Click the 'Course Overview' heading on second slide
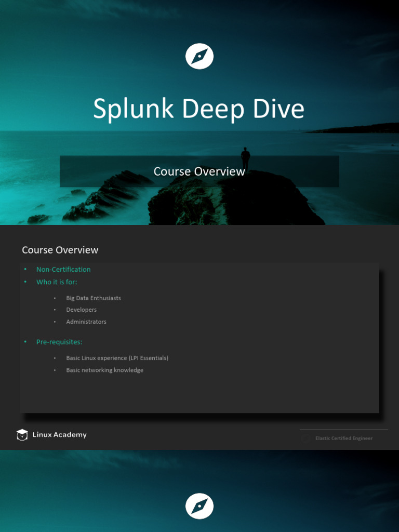 [x=60, y=250]
